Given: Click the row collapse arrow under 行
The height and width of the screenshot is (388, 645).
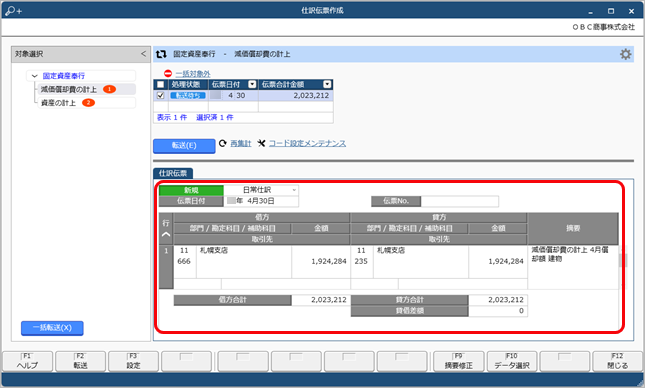Looking at the screenshot, I should (166, 235).
